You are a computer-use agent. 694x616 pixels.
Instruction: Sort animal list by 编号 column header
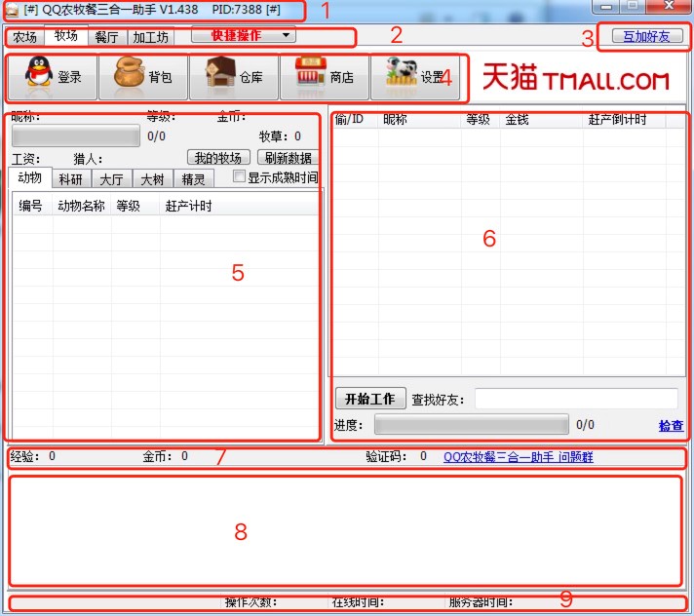tap(33, 206)
